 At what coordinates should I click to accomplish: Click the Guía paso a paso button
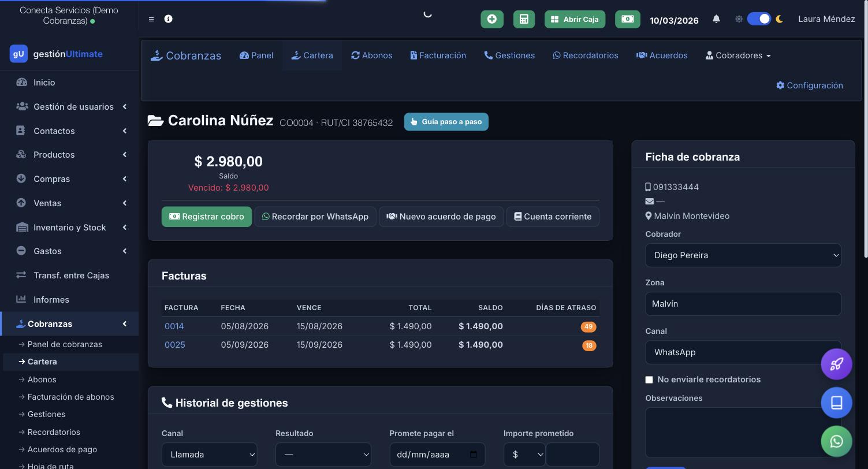point(446,122)
